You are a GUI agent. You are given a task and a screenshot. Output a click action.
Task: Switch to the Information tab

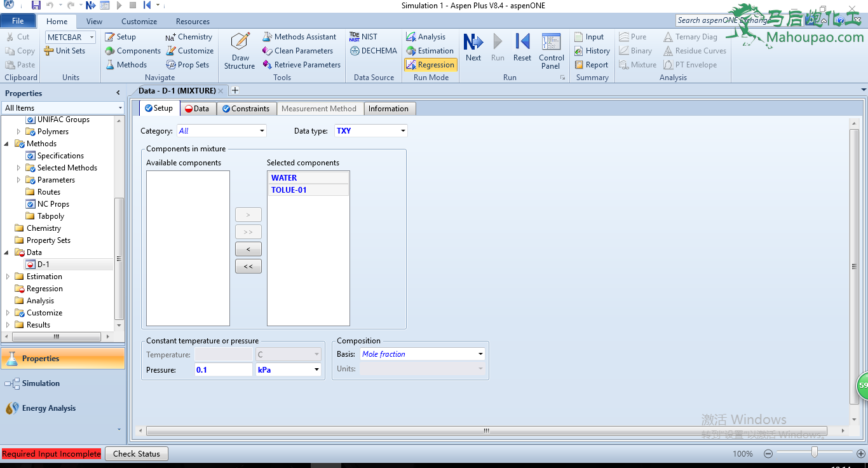click(388, 109)
